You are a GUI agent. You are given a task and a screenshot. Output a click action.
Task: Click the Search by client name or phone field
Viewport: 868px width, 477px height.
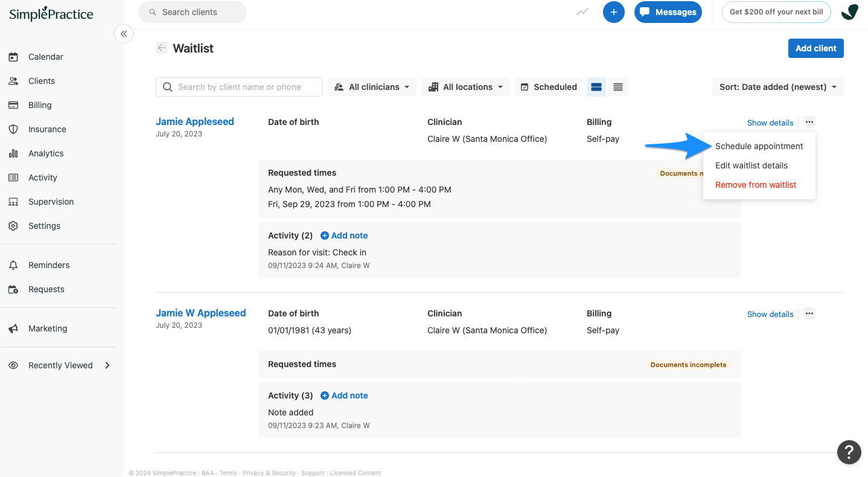pyautogui.click(x=239, y=87)
